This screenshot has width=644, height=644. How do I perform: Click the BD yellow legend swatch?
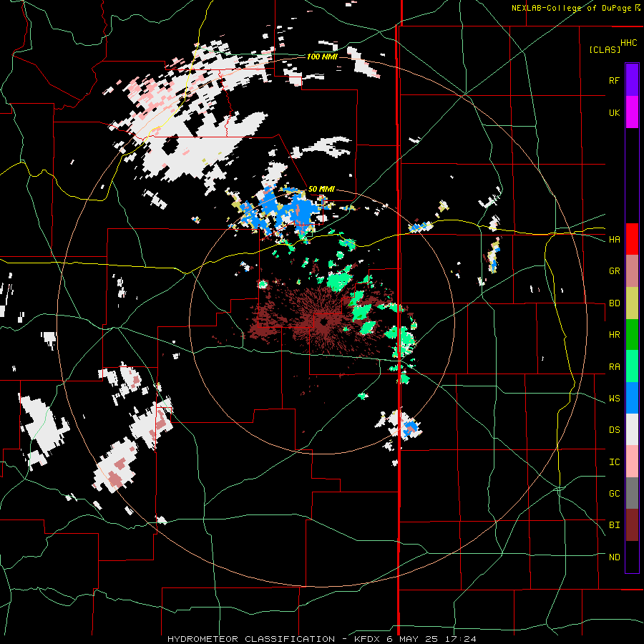click(x=632, y=303)
